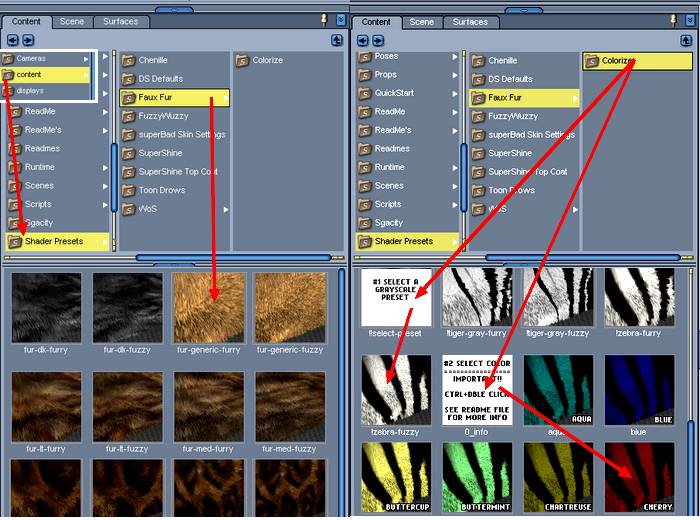700x520 pixels.
Task: Select Shader Presets folder in right panel
Action: point(407,241)
